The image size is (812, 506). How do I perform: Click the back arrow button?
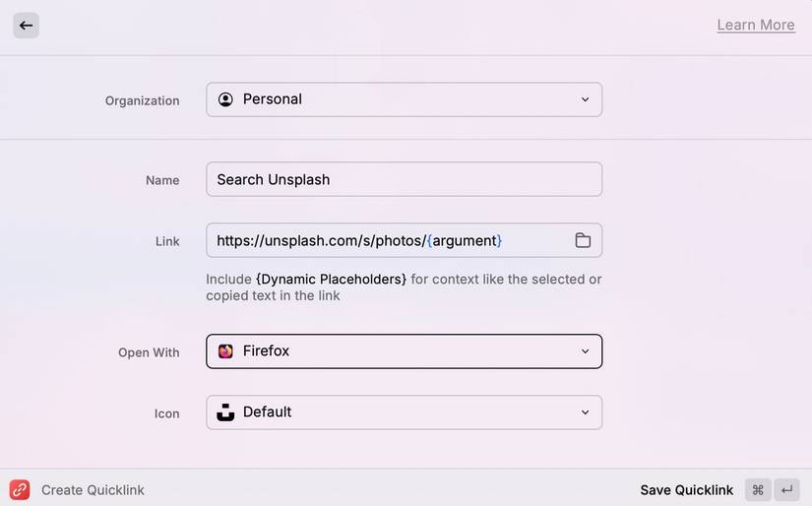click(x=26, y=26)
